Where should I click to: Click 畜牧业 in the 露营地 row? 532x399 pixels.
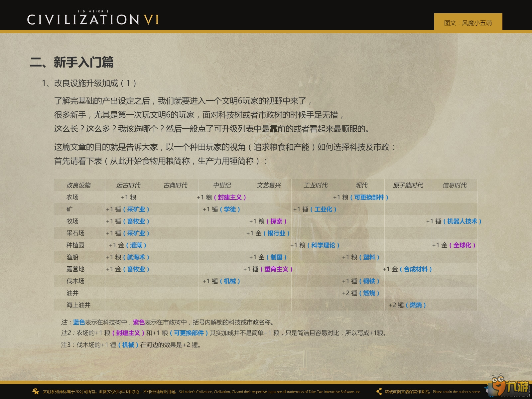[x=136, y=269]
